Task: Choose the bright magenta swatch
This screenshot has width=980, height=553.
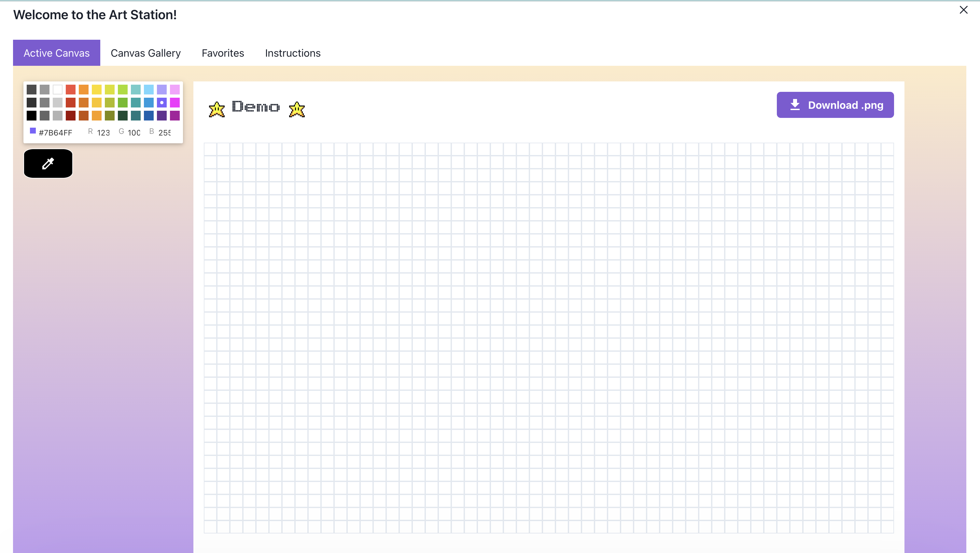Action: pyautogui.click(x=175, y=102)
